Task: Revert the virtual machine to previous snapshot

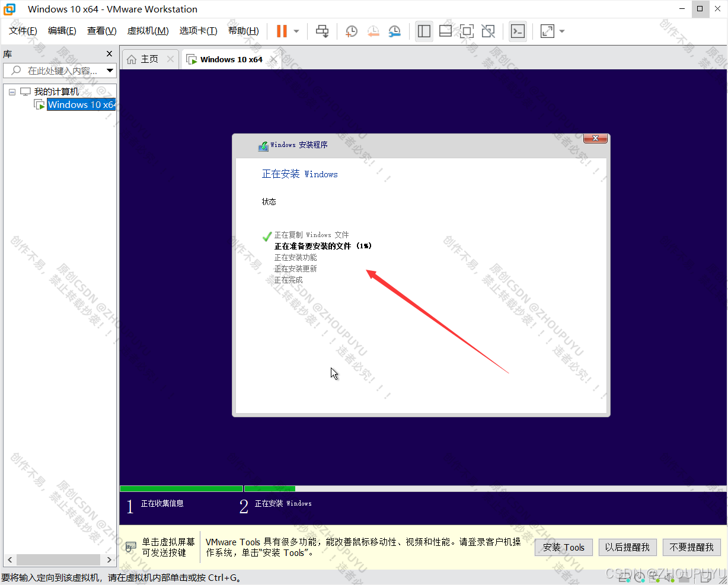Action: coord(373,31)
